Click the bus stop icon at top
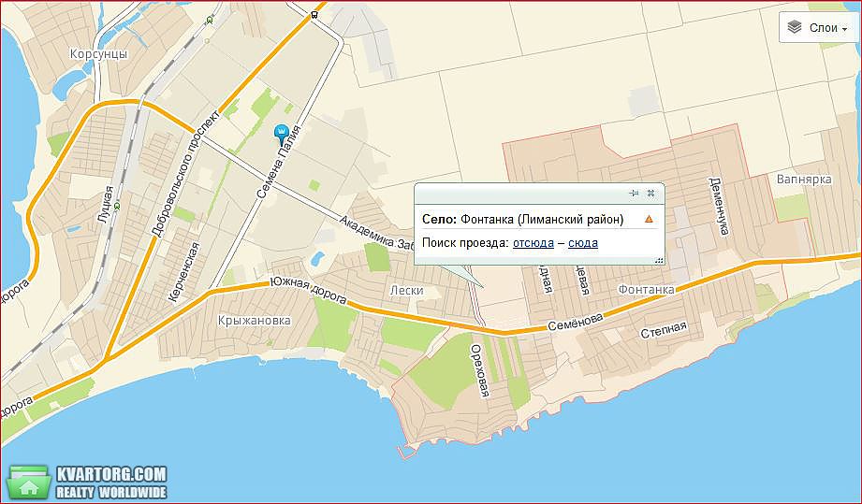Viewport: 862px width, 504px height. [314, 15]
